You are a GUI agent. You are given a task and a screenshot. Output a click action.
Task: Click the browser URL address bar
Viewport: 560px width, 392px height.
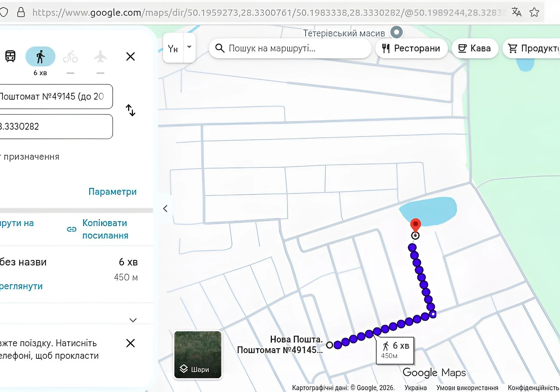(x=269, y=13)
